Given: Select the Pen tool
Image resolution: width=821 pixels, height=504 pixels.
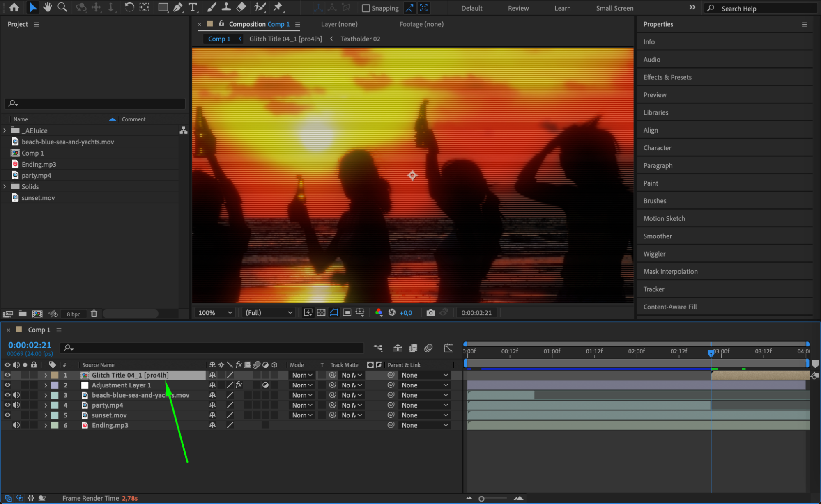Looking at the screenshot, I should (x=178, y=7).
